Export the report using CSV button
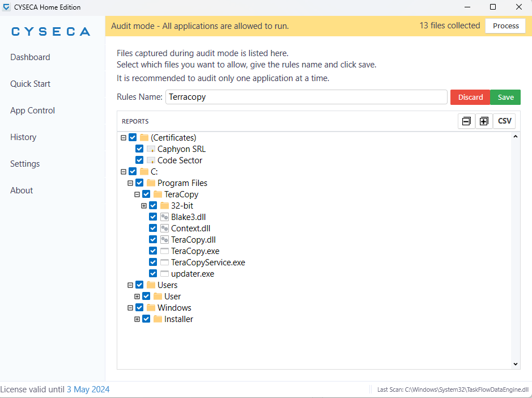 pyautogui.click(x=504, y=121)
